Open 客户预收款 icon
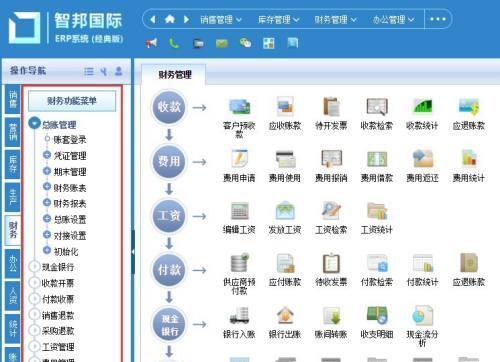The image size is (500, 362). pyautogui.click(x=239, y=107)
